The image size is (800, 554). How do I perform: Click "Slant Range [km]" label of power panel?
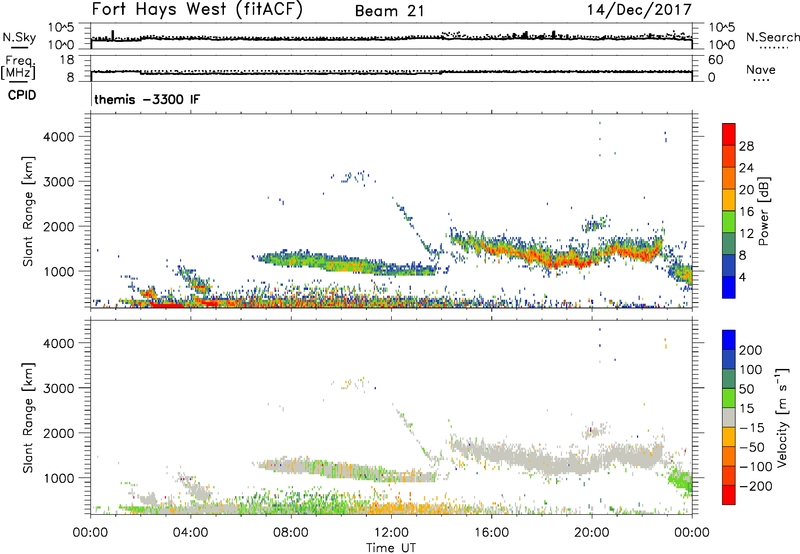[x=28, y=211]
